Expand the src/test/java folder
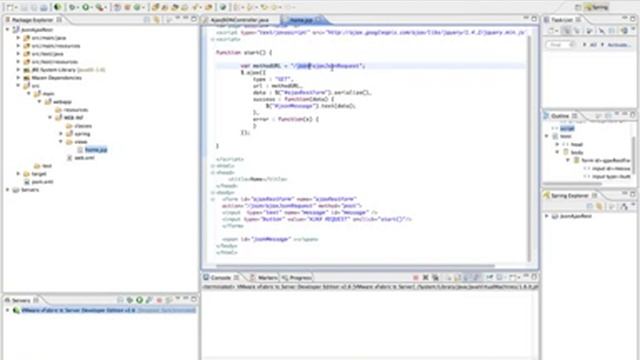Screen dimensions: 640x360 pyautogui.click(x=18, y=53)
